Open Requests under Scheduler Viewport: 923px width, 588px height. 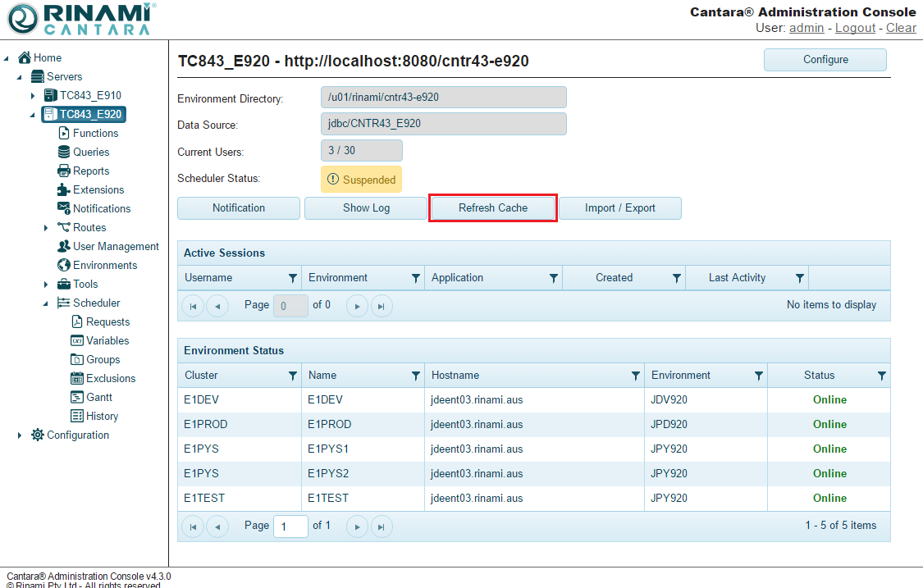click(107, 321)
